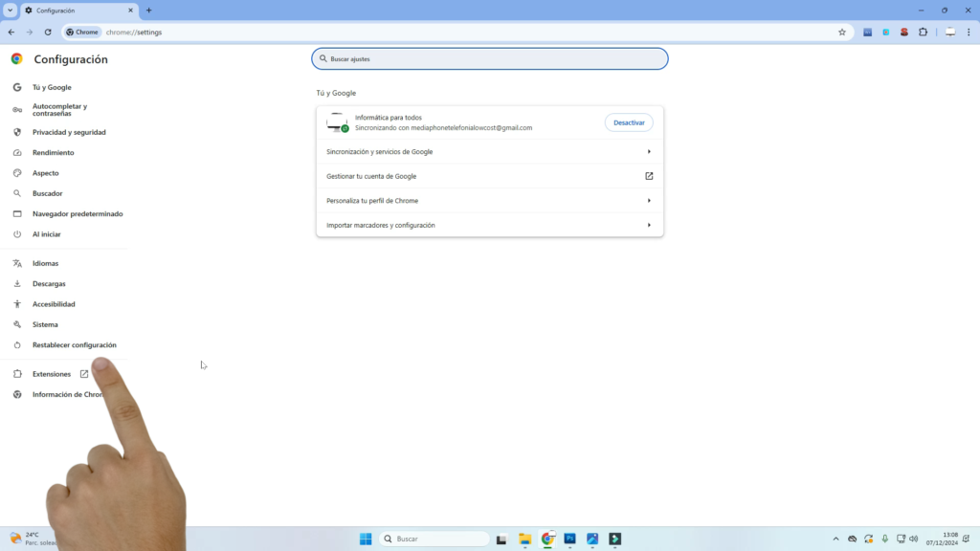
Task: Expand Personaliza tu perfil de Chrome
Action: 649,201
